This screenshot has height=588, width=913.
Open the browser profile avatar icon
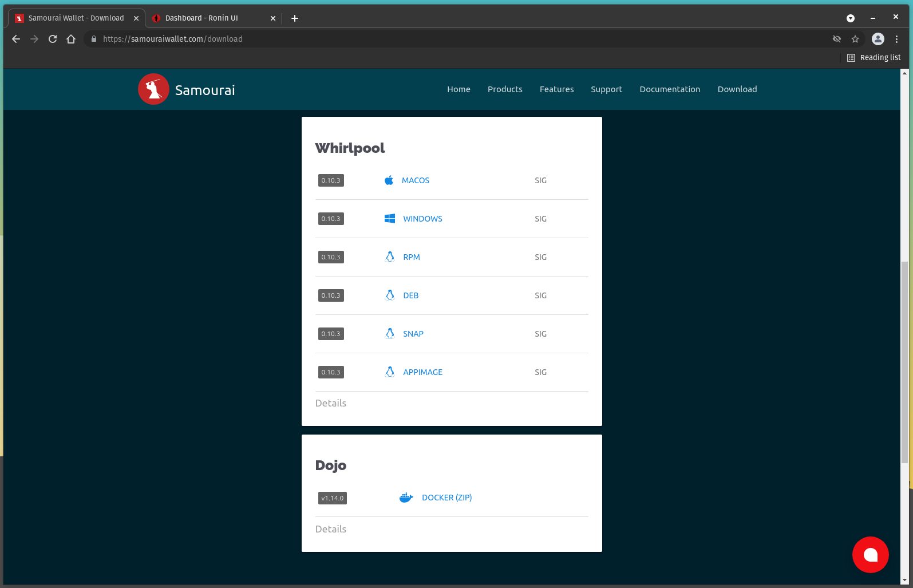pos(878,39)
